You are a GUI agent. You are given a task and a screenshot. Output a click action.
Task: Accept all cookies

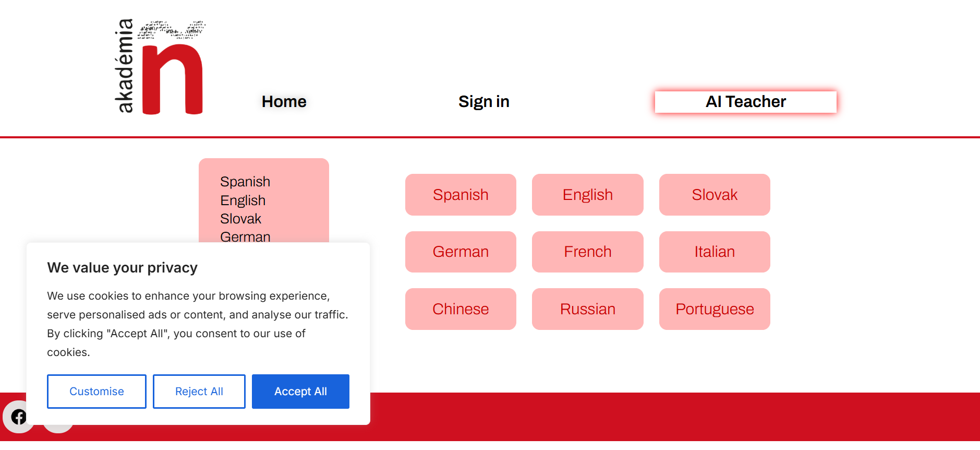(x=300, y=392)
